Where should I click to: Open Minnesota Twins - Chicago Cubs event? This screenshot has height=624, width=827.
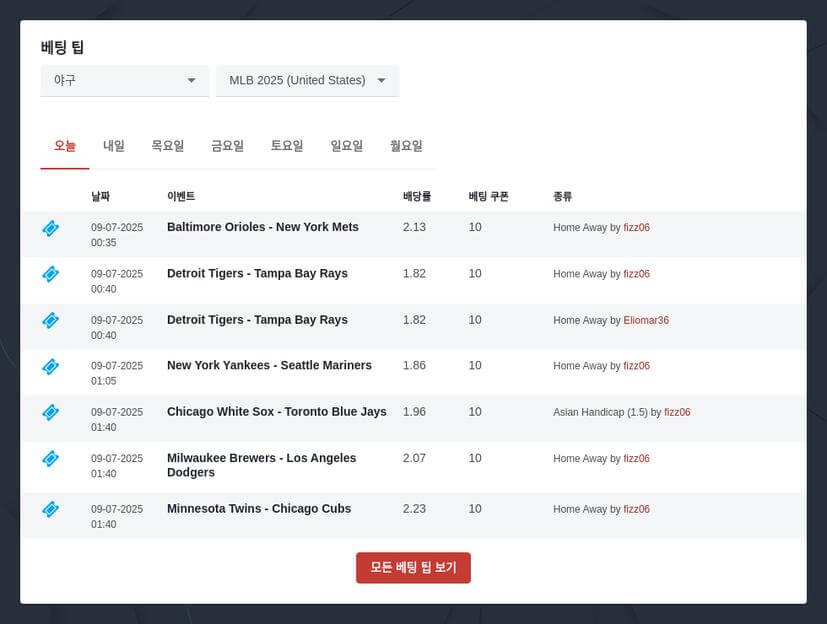(x=259, y=508)
